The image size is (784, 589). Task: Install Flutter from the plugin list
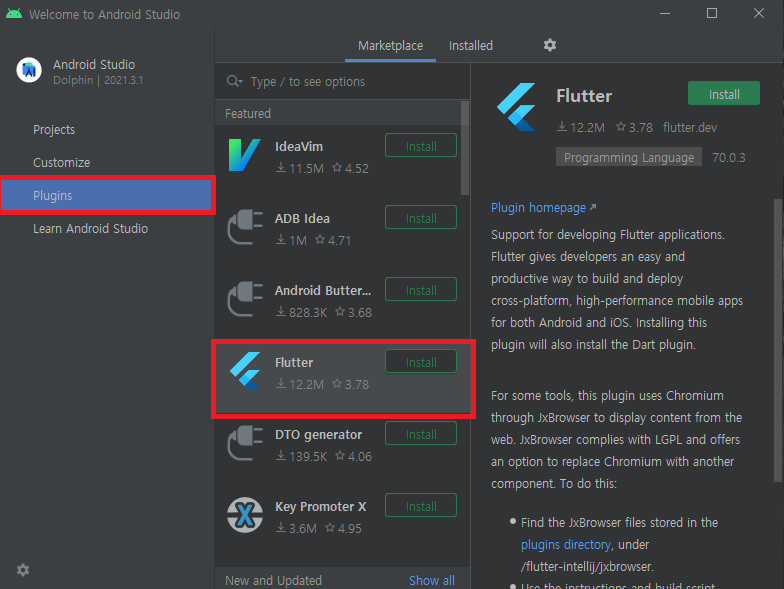[421, 362]
